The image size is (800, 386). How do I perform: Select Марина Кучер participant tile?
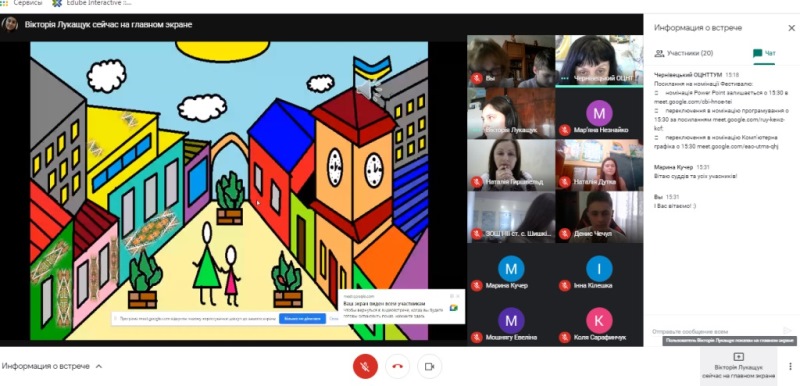pyautogui.click(x=511, y=269)
